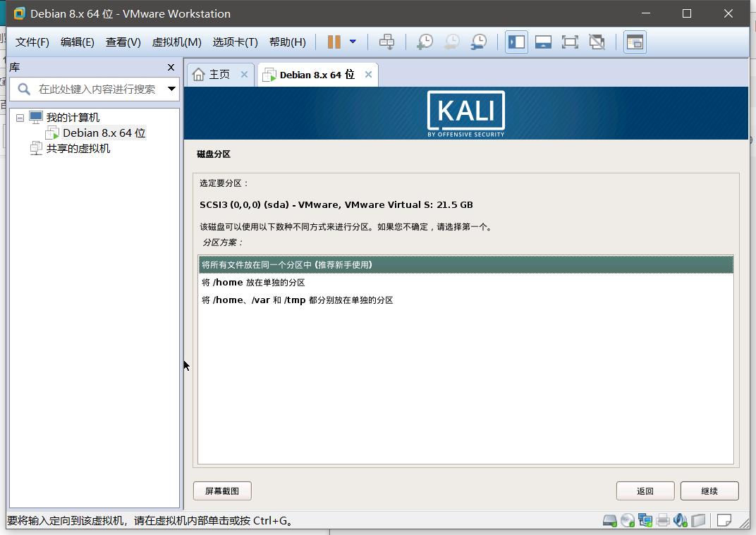Open the 查看(V) menu
The height and width of the screenshot is (535, 756).
[x=123, y=42]
